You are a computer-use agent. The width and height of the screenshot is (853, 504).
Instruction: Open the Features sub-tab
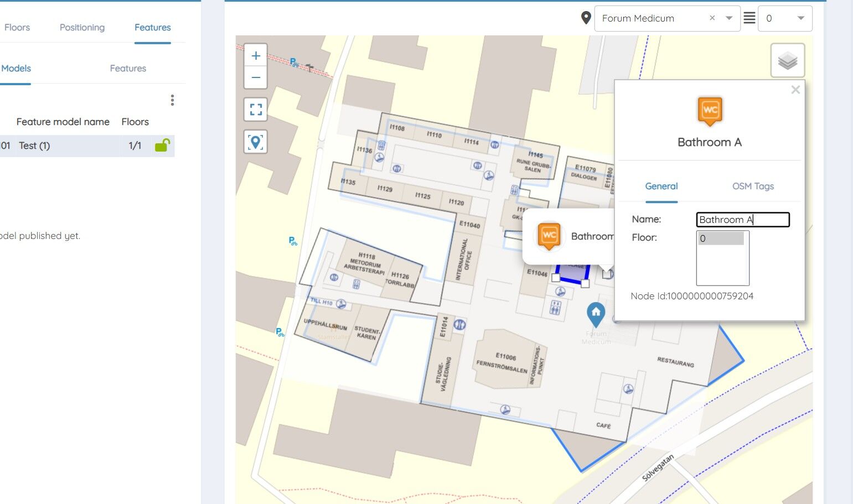tap(128, 69)
